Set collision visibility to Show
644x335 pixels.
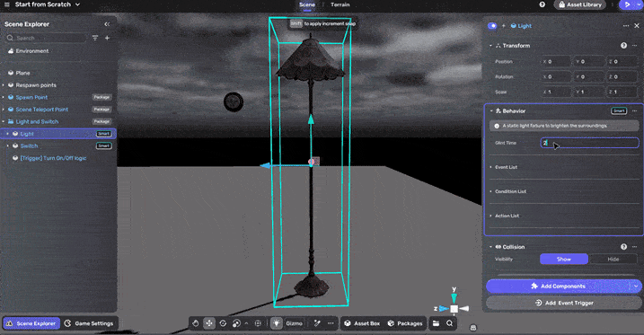pos(564,259)
